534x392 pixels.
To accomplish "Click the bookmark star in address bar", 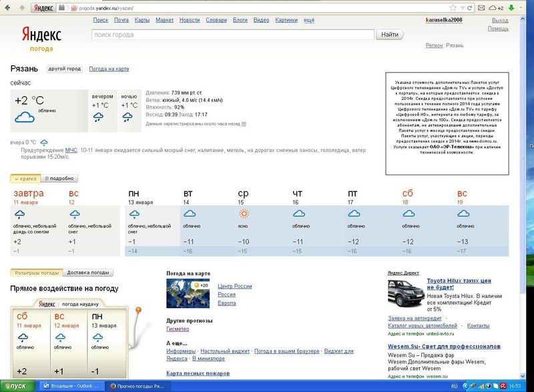I will [453, 8].
